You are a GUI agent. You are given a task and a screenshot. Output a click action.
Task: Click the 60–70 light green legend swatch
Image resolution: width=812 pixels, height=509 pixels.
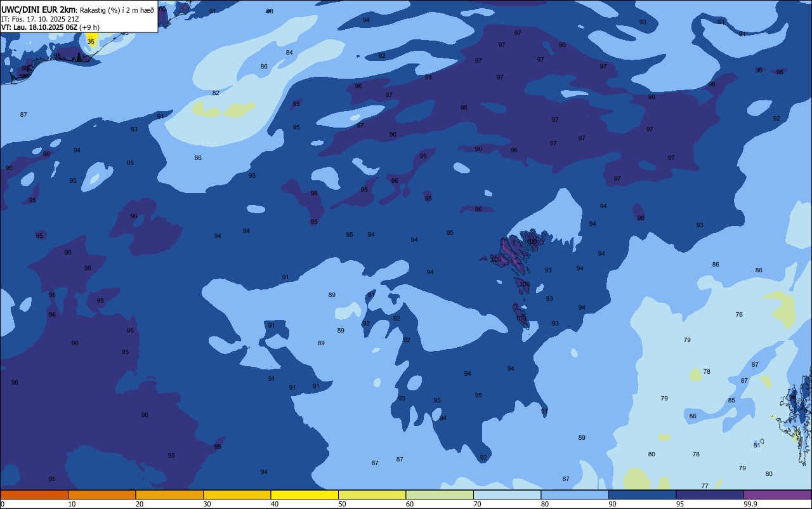tap(440, 494)
